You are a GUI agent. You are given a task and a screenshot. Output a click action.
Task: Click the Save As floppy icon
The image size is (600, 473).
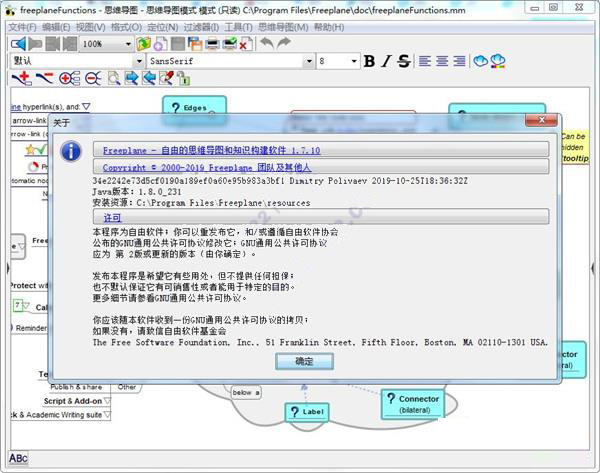pos(195,44)
